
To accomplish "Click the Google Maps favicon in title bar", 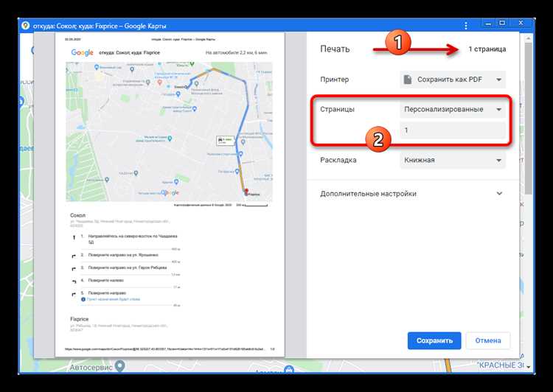I will [x=26, y=24].
